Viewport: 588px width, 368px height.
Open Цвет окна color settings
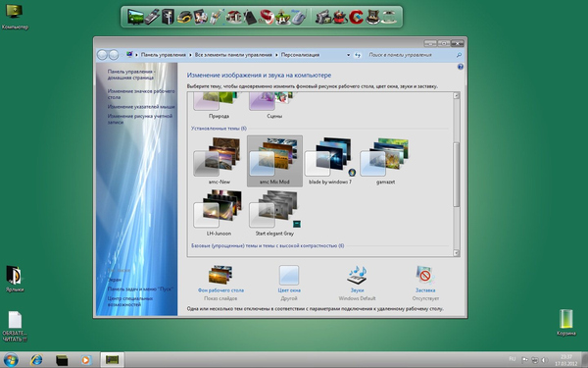coord(289,283)
